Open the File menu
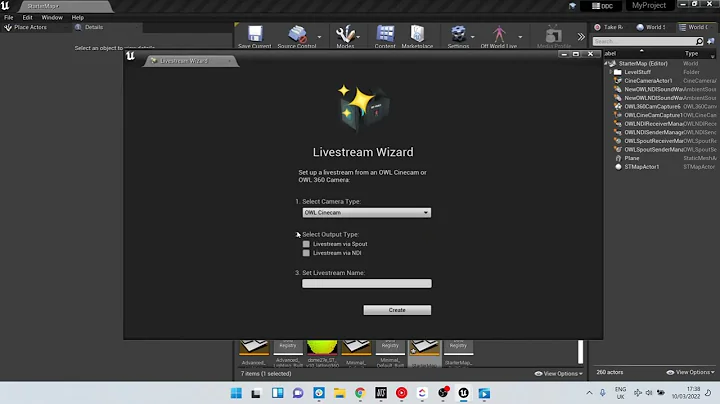The height and width of the screenshot is (404, 720). pos(9,17)
